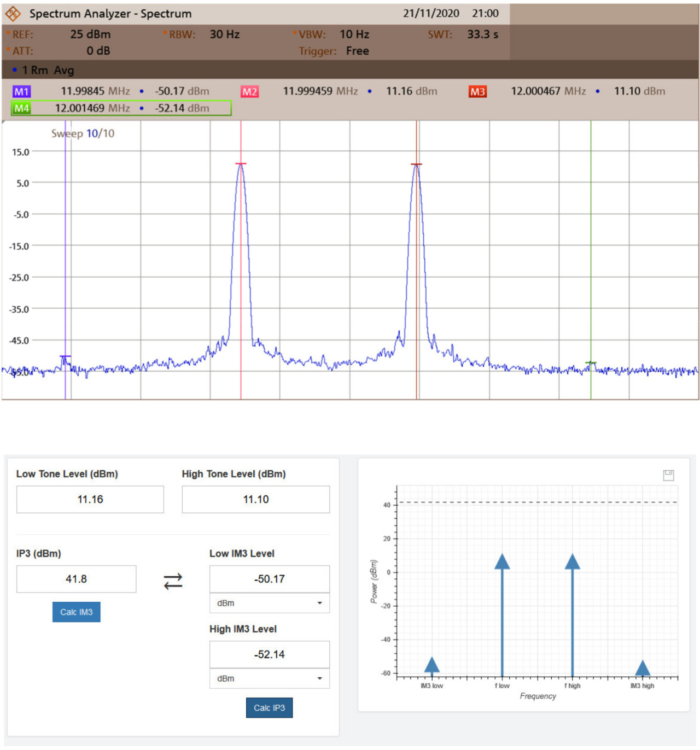Click the RBW 30 Hz setting

pyautogui.click(x=224, y=34)
